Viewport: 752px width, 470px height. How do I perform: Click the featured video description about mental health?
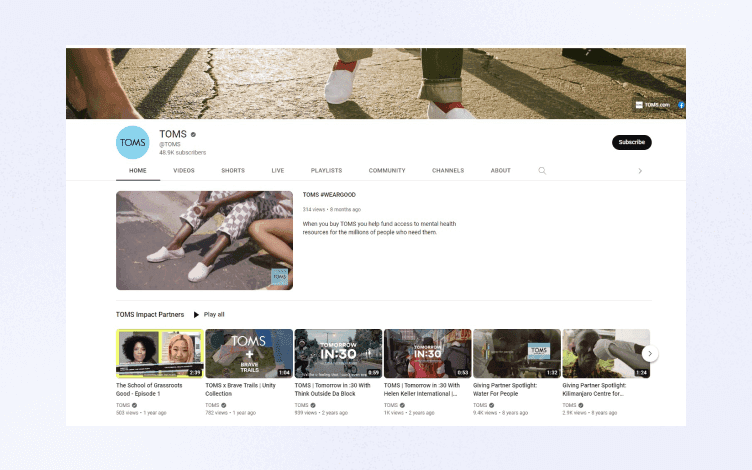379,228
